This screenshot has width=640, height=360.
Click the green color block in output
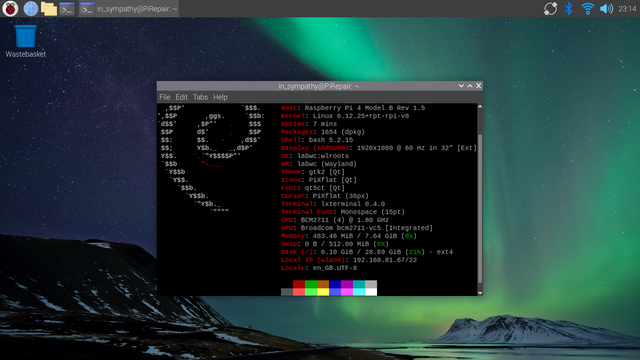coord(311,284)
